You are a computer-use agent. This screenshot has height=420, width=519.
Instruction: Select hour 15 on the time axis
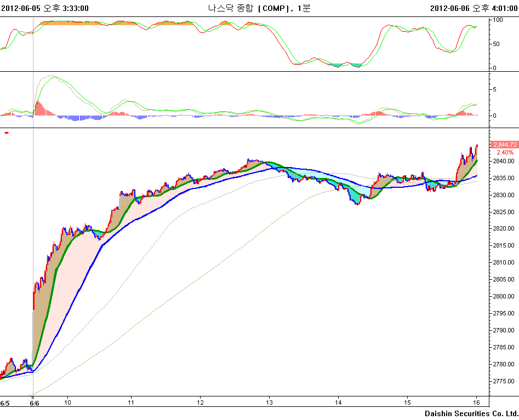pyautogui.click(x=408, y=403)
